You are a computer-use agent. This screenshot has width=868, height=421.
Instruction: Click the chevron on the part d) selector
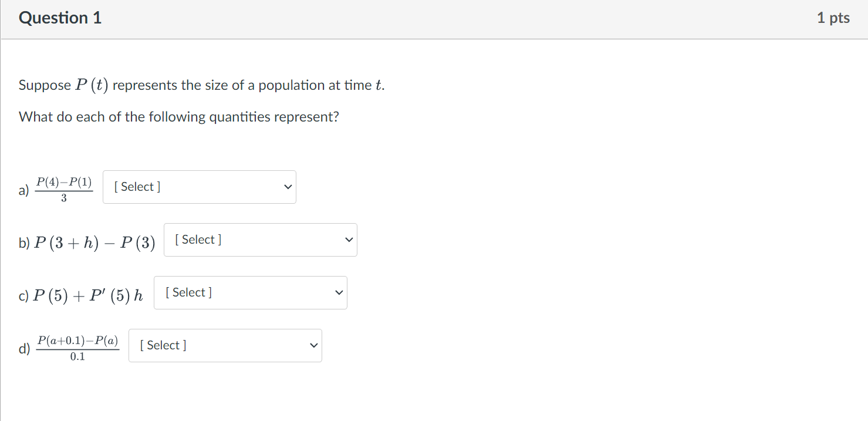point(313,345)
